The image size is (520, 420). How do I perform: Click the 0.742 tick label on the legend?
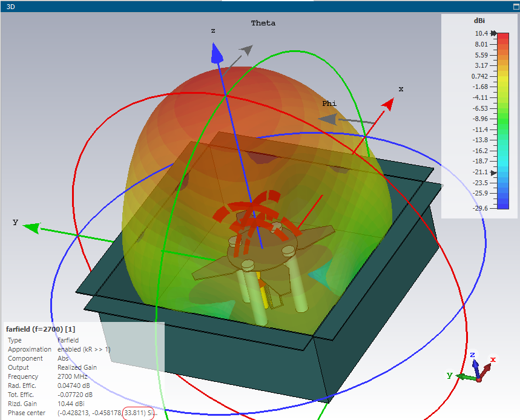479,76
